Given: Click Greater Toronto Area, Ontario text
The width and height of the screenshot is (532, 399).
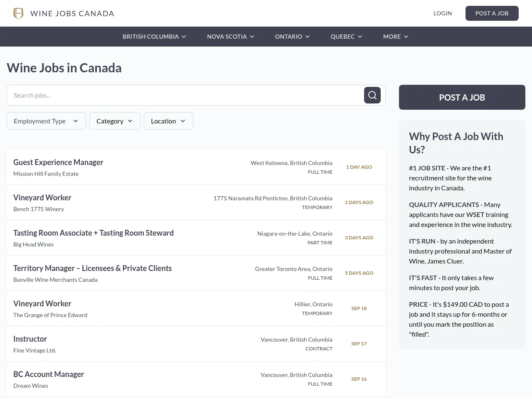Looking at the screenshot, I should (x=294, y=269).
